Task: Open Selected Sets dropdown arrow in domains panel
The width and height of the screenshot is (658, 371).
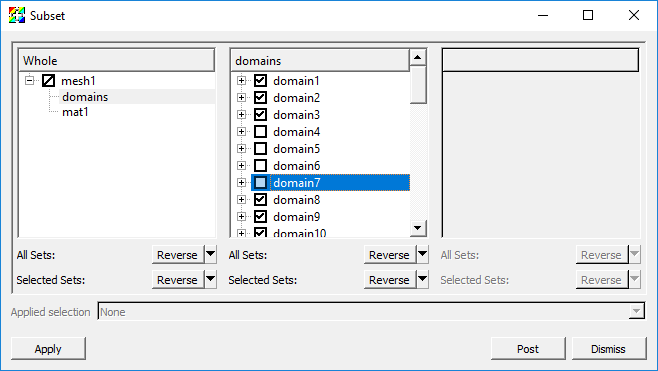Action: [x=423, y=279]
